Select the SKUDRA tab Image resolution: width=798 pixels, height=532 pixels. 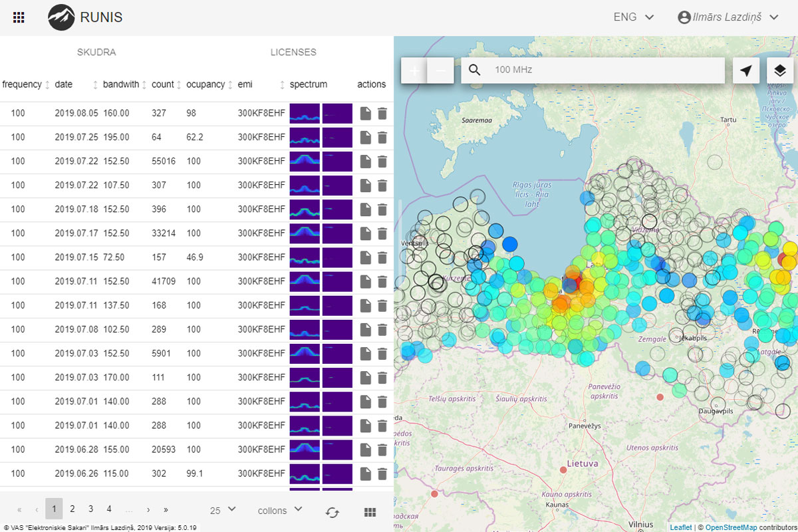(96, 52)
